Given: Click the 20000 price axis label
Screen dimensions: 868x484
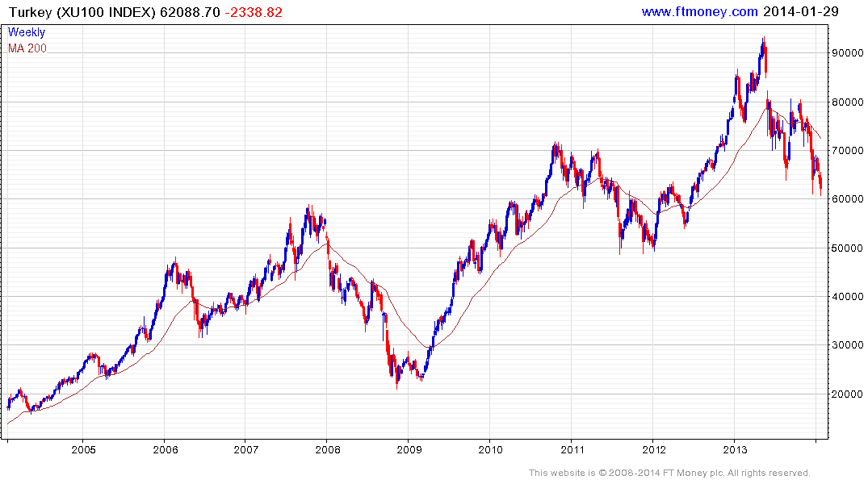Looking at the screenshot, I should pos(848,394).
